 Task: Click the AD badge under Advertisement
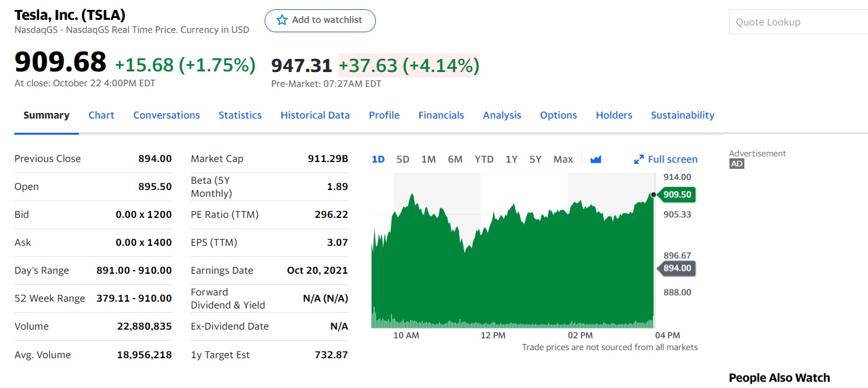pyautogui.click(x=736, y=164)
